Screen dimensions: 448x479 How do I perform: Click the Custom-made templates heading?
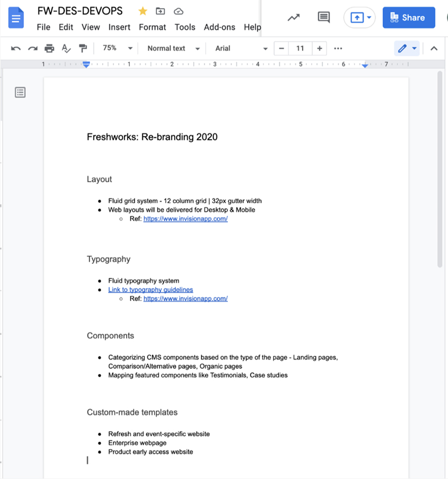(x=132, y=413)
